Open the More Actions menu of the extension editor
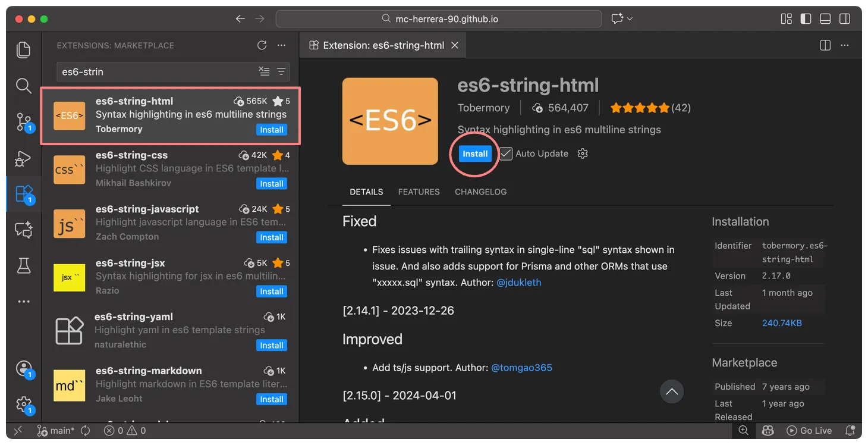The width and height of the screenshot is (868, 445). pos(845,45)
